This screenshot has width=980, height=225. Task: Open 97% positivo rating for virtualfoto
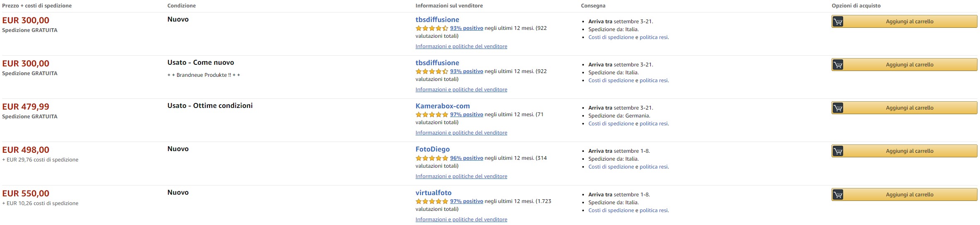(x=467, y=201)
